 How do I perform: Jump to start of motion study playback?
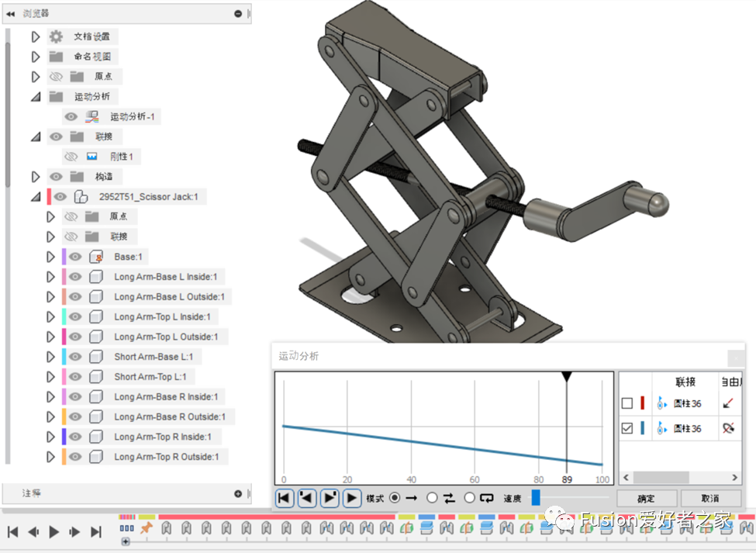pos(285,498)
